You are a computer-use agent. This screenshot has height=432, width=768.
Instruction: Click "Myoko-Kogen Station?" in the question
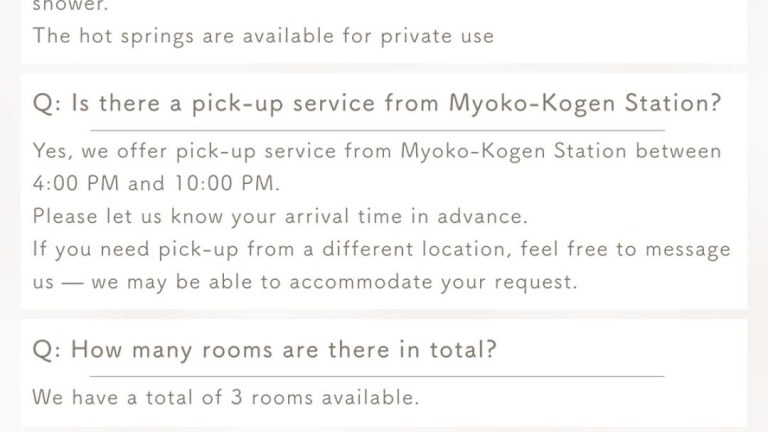[584, 104]
